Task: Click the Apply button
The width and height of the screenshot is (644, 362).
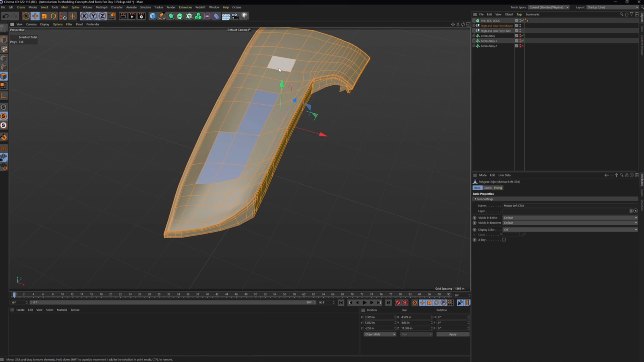Action: pos(453,334)
